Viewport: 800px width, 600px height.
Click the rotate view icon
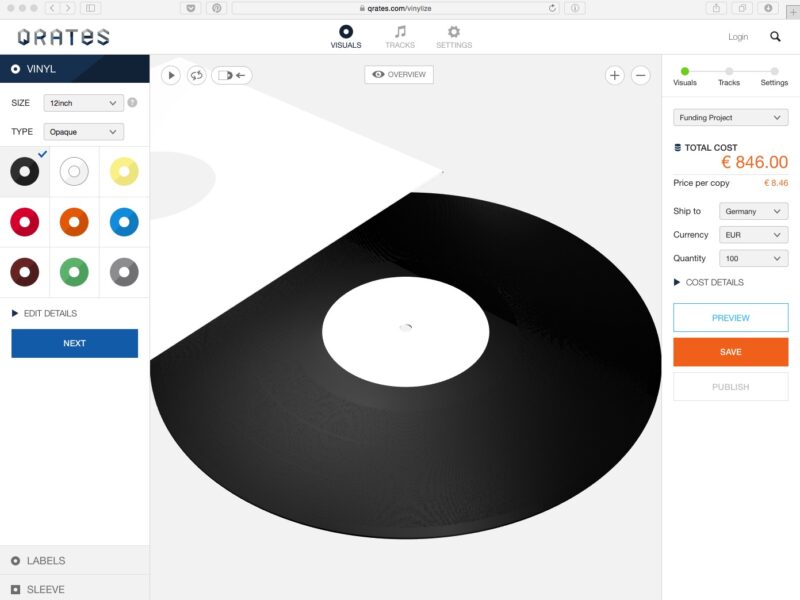click(197, 75)
